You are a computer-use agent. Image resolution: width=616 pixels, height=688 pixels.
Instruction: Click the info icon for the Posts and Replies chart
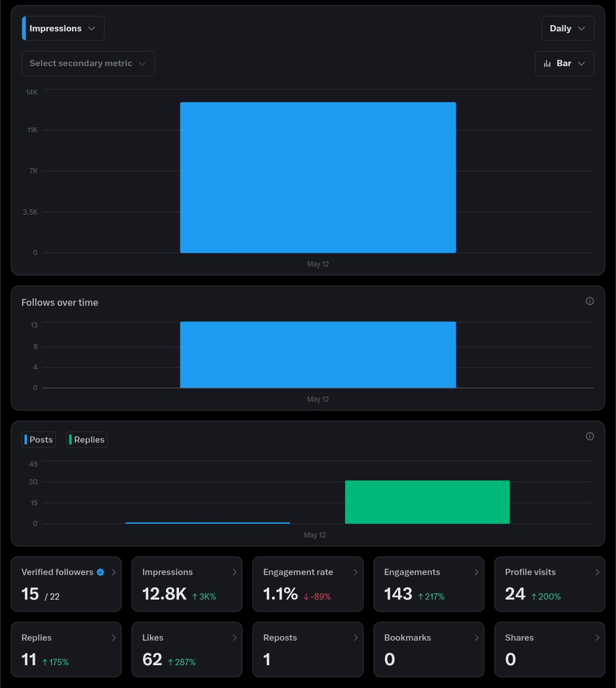[x=590, y=436]
